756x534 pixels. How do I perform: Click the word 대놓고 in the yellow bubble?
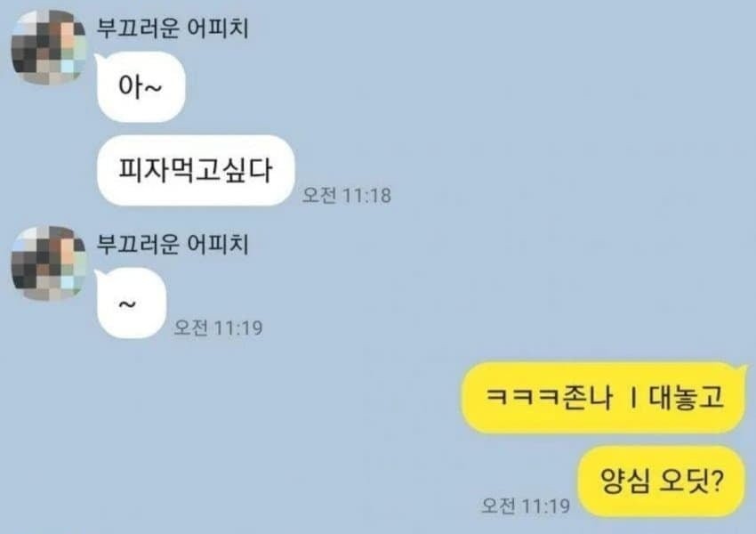(686, 398)
